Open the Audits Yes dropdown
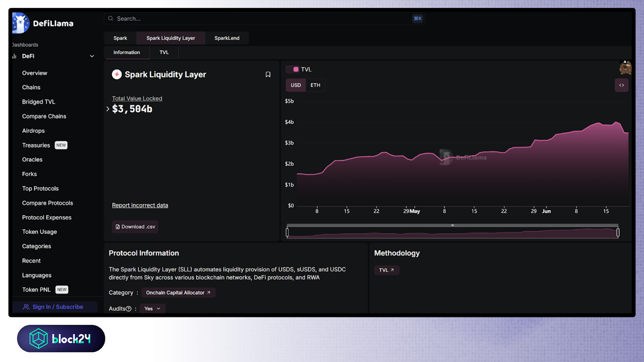This screenshot has width=644, height=362. 153,309
